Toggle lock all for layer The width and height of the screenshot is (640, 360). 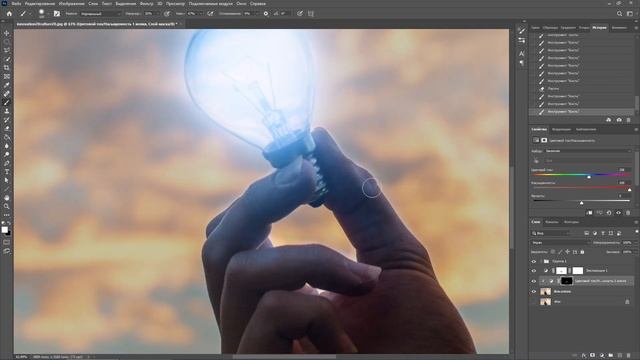pyautogui.click(x=582, y=252)
